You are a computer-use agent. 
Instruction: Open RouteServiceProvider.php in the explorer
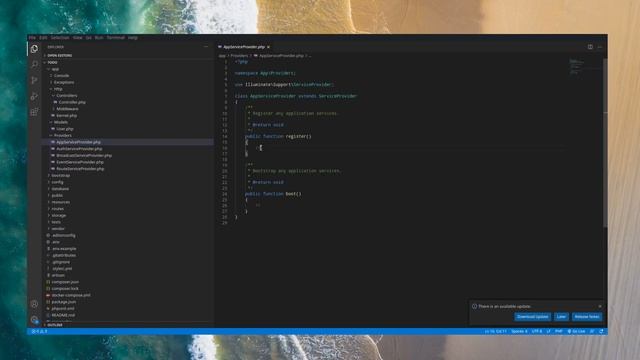click(80, 169)
